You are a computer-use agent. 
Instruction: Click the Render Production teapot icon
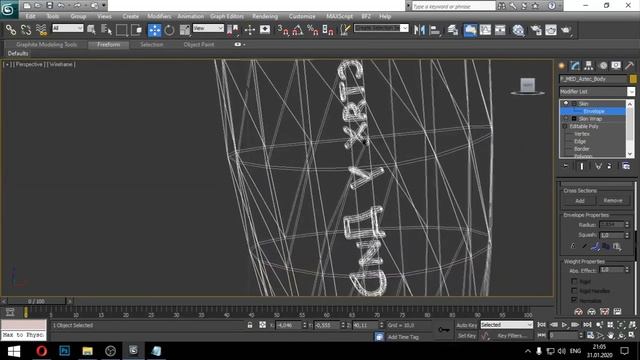(x=566, y=30)
